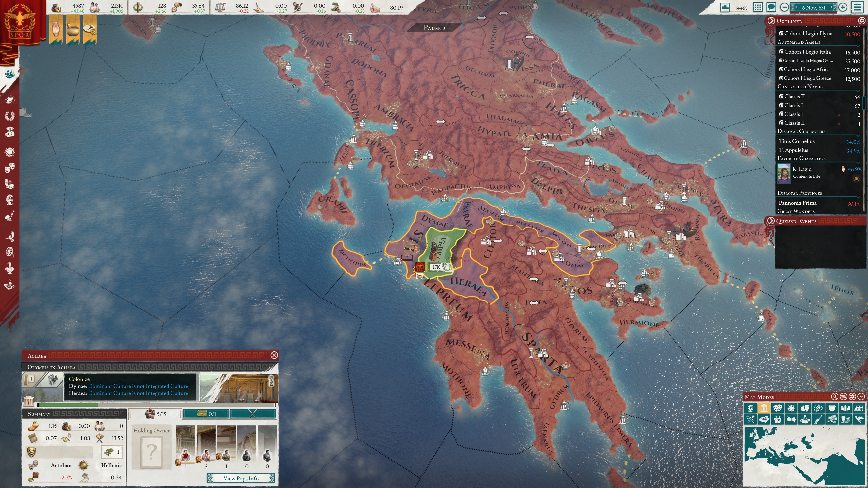Open the main menu hamburger icon

(858, 7)
